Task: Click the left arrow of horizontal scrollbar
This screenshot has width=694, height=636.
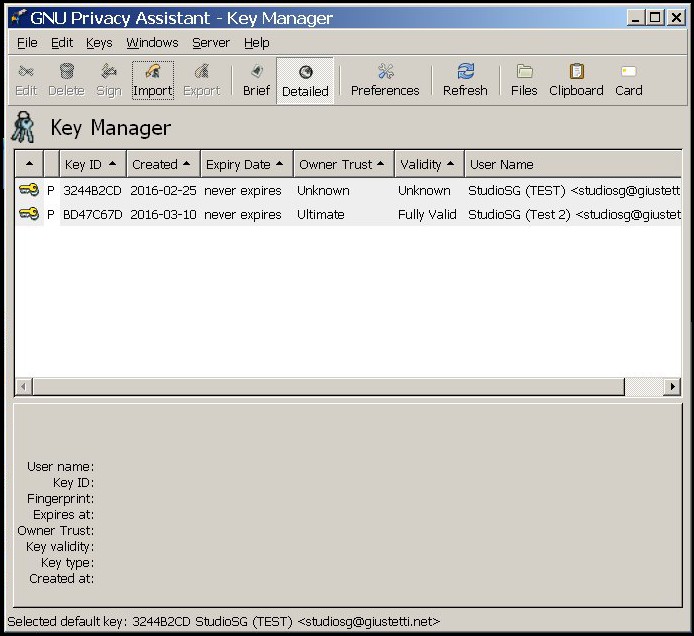Action: (x=24, y=387)
